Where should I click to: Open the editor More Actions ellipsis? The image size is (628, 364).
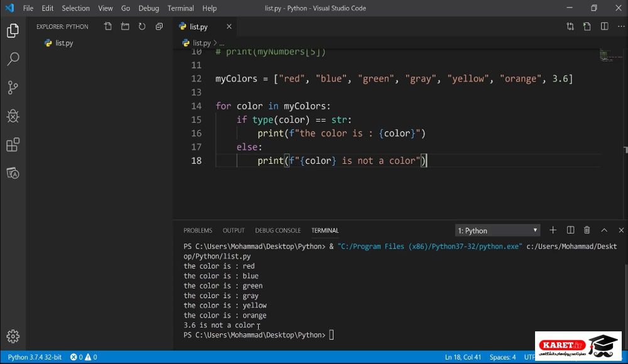click(621, 26)
